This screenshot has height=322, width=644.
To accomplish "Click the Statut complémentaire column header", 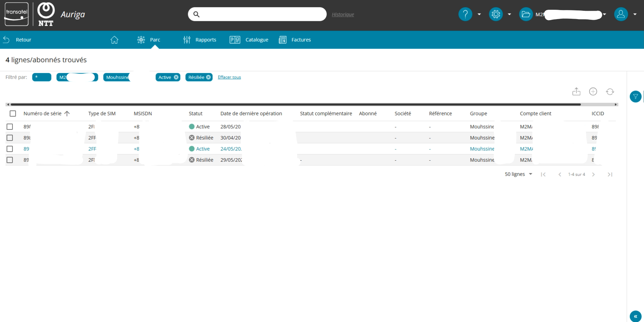I will tap(326, 113).
